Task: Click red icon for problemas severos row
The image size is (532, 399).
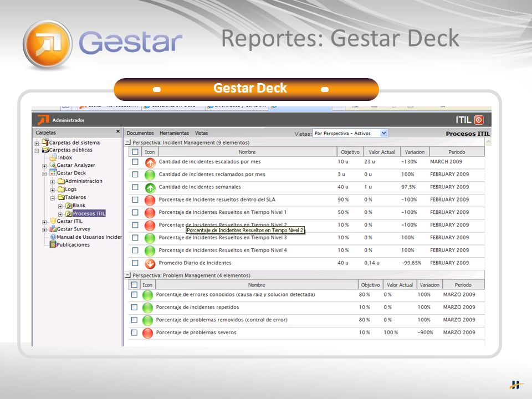Action: (147, 333)
